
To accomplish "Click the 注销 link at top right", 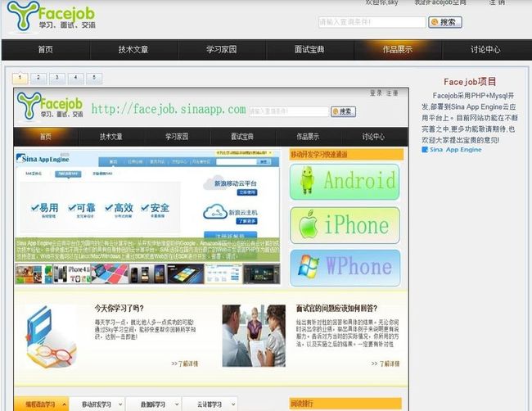I will click(x=497, y=2).
